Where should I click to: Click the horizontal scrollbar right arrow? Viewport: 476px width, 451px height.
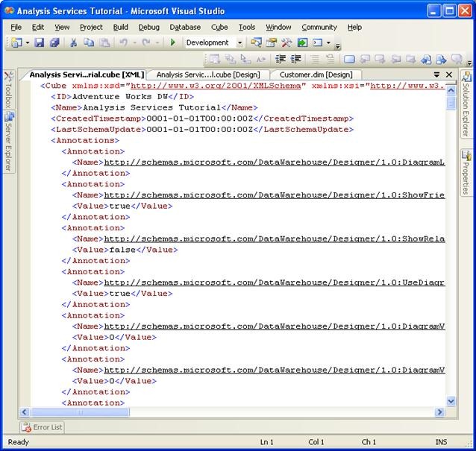click(x=439, y=412)
